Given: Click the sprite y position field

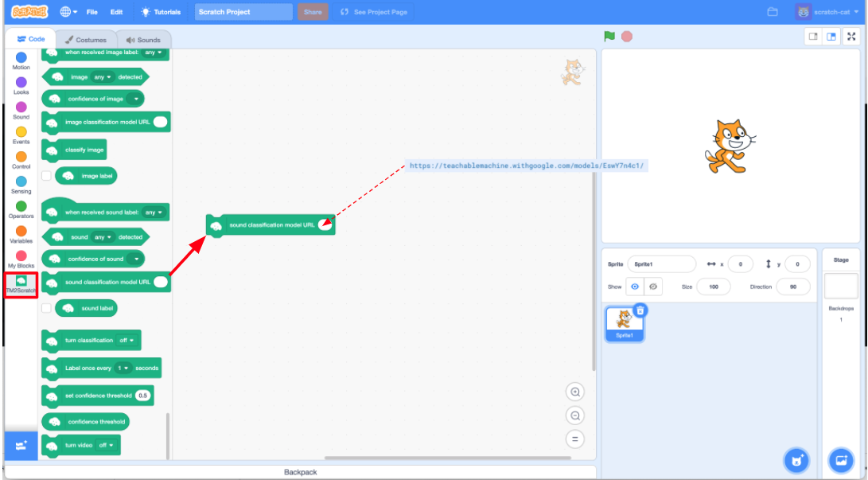Looking at the screenshot, I should 797,264.
